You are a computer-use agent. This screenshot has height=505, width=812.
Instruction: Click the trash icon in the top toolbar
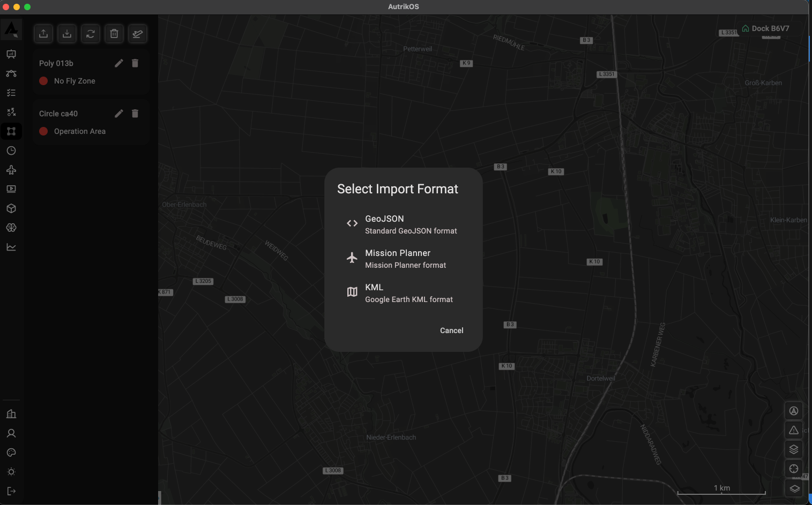click(114, 33)
